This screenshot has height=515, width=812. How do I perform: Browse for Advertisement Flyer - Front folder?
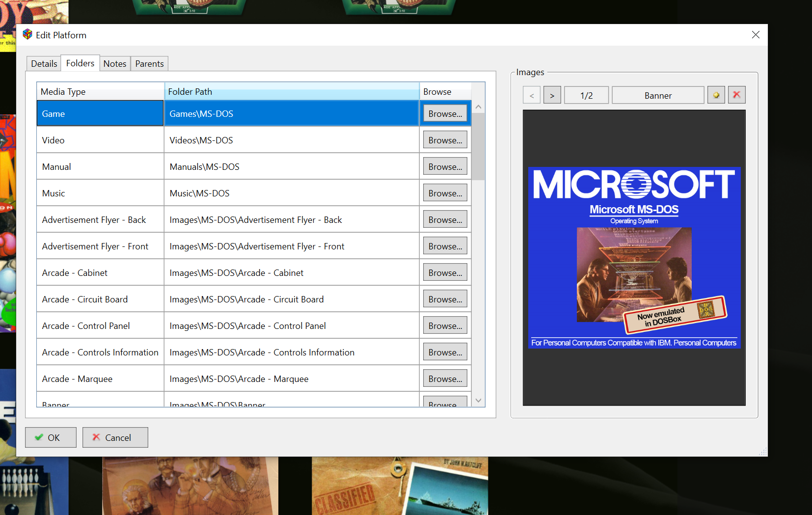[445, 246]
